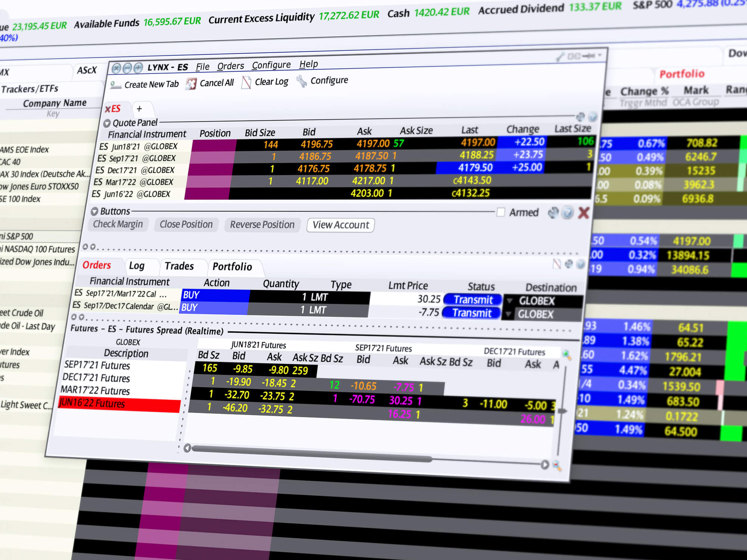Image resolution: width=747 pixels, height=560 pixels.
Task: Click the vertical zoom slider arrow handle
Action: [562, 411]
